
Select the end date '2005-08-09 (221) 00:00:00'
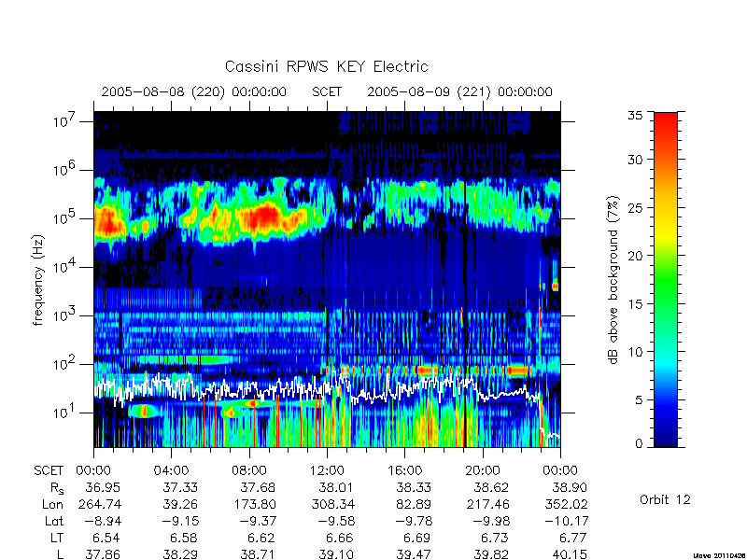point(459,91)
